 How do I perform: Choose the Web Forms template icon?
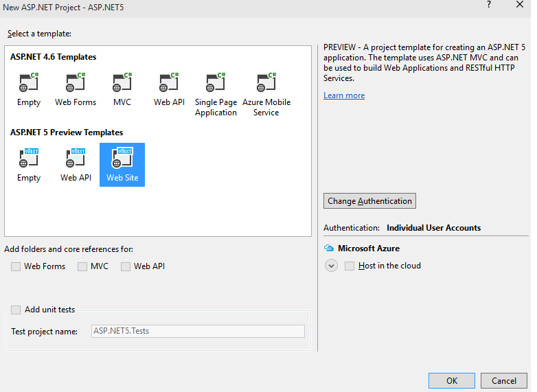[x=76, y=82]
